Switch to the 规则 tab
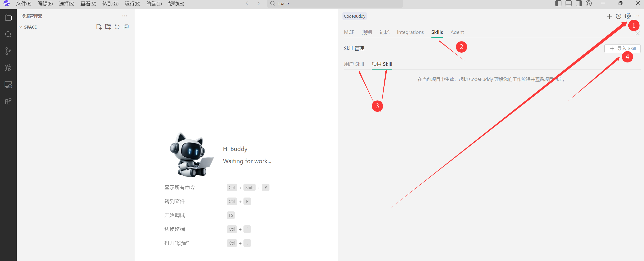The image size is (644, 261). [367, 32]
